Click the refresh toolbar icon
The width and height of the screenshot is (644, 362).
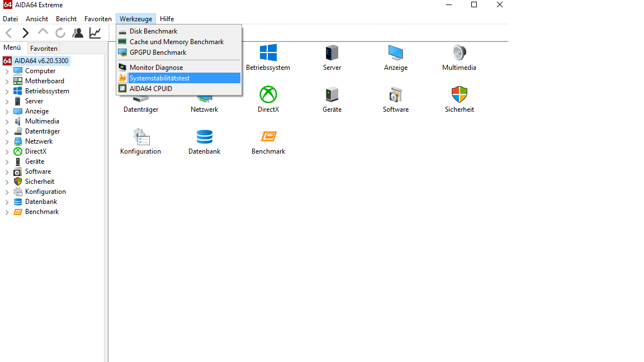(x=60, y=33)
